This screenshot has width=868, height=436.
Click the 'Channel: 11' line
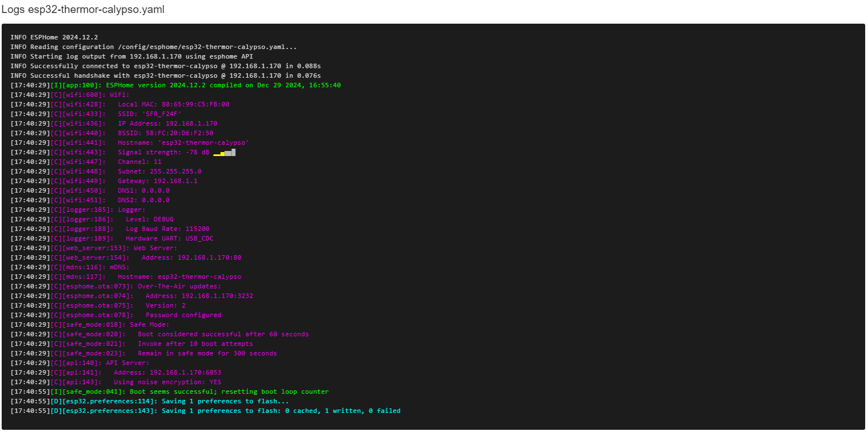point(86,162)
